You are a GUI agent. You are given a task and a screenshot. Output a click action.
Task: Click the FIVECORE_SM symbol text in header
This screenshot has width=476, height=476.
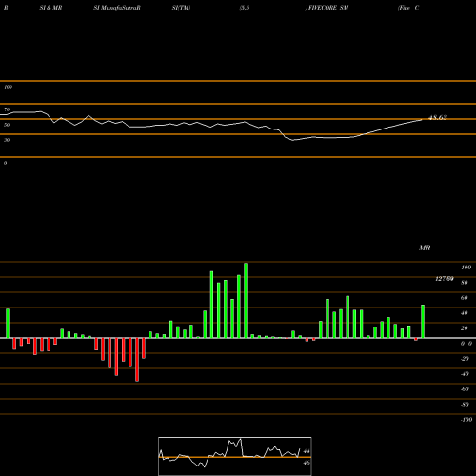(328, 8)
